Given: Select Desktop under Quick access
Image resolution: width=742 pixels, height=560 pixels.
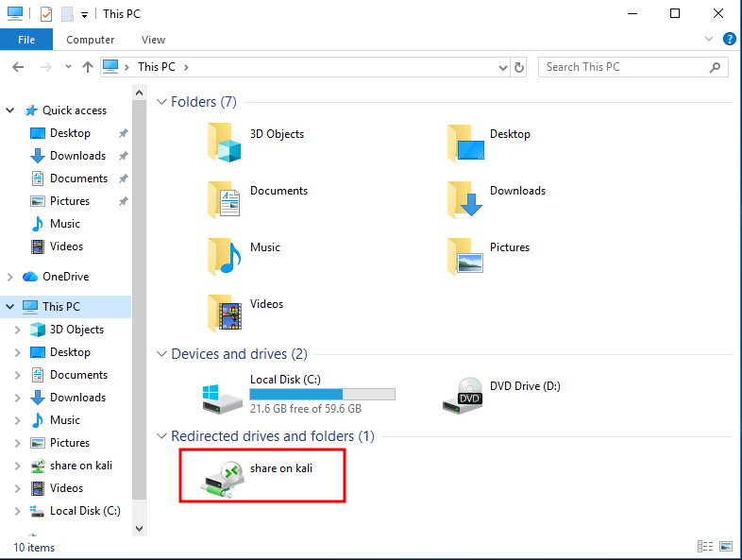Looking at the screenshot, I should [x=70, y=133].
